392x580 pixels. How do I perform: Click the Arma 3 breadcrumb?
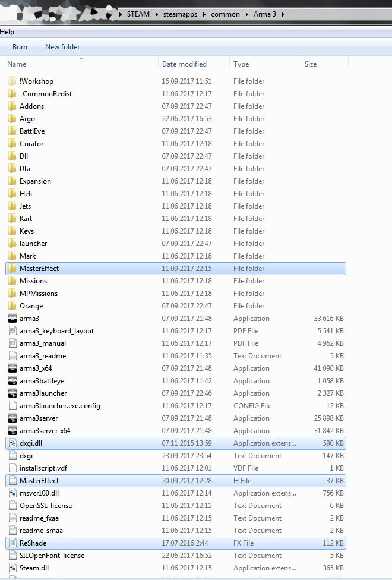(265, 14)
